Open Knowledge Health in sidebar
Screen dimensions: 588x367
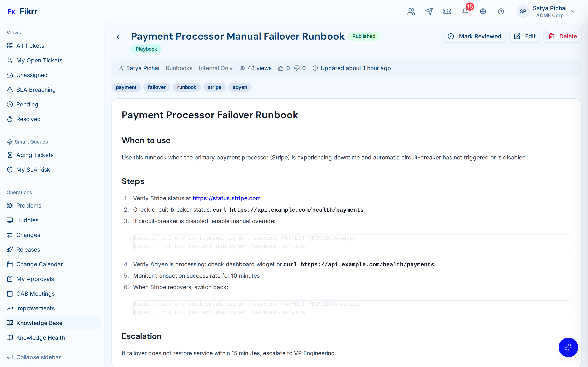point(41,338)
